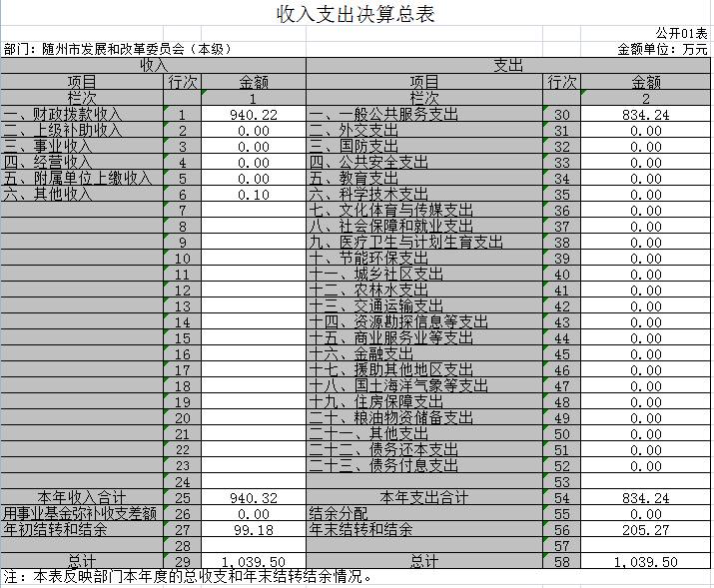
Task: Select the title cell 收入支出决算总表
Action: coord(356,14)
